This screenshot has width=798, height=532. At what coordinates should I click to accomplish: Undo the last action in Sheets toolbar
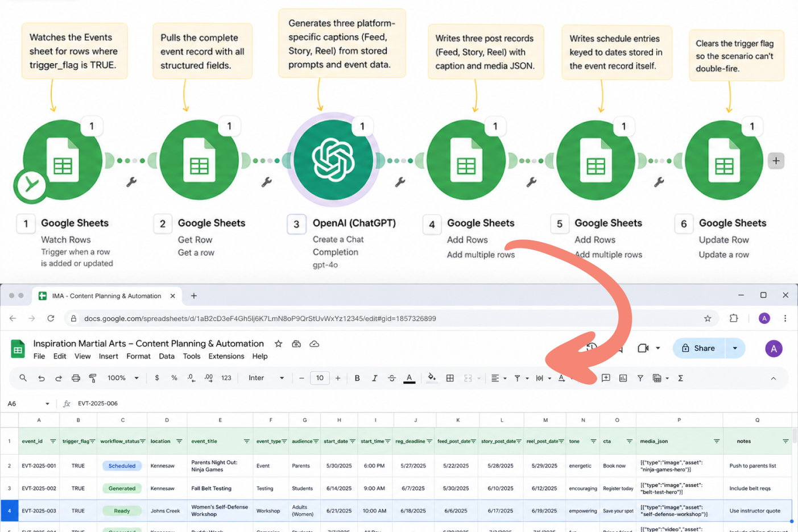[42, 378]
